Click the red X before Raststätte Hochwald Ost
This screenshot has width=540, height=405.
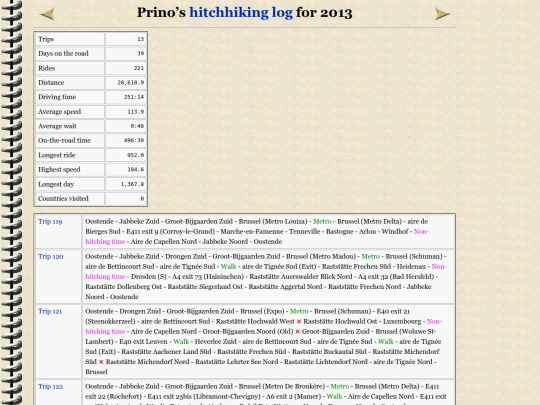[x=299, y=322]
